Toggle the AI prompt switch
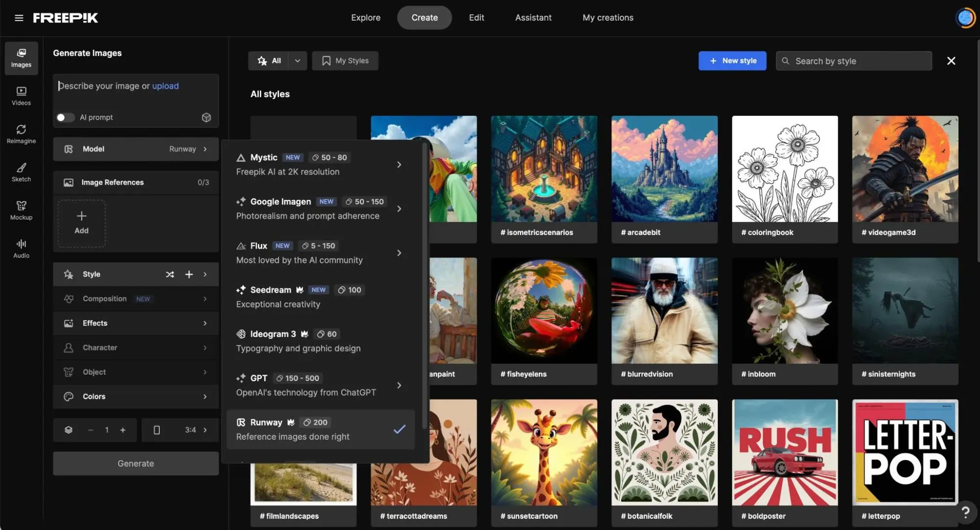This screenshot has height=530, width=980. (x=65, y=117)
